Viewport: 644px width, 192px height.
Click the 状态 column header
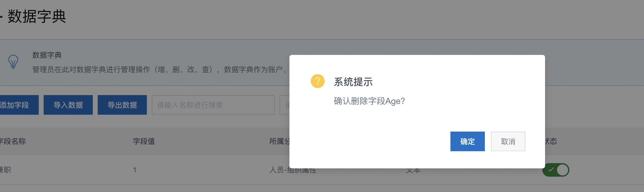pyautogui.click(x=551, y=141)
